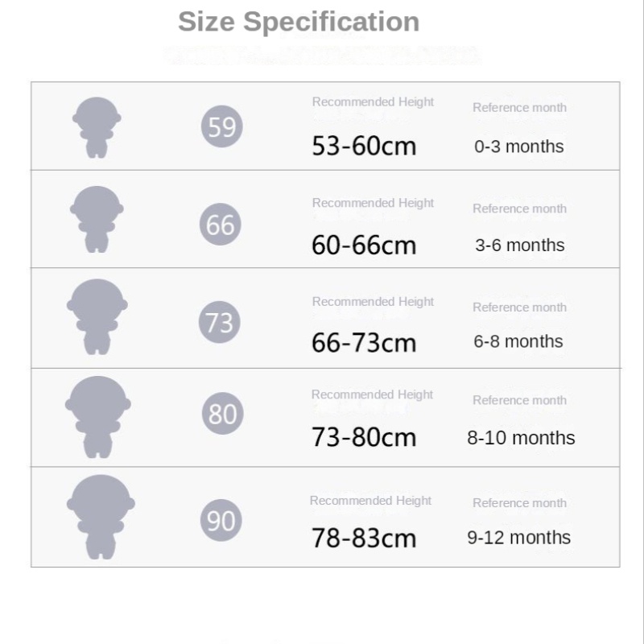
Task: Click the baby silhouette icon for size 66
Action: tap(97, 219)
